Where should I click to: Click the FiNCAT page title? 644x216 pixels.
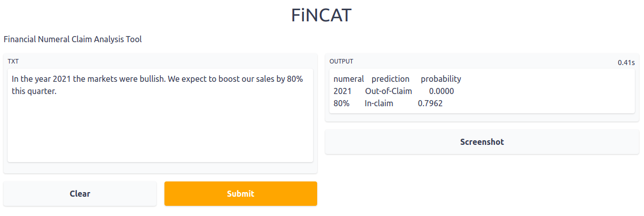tap(321, 15)
